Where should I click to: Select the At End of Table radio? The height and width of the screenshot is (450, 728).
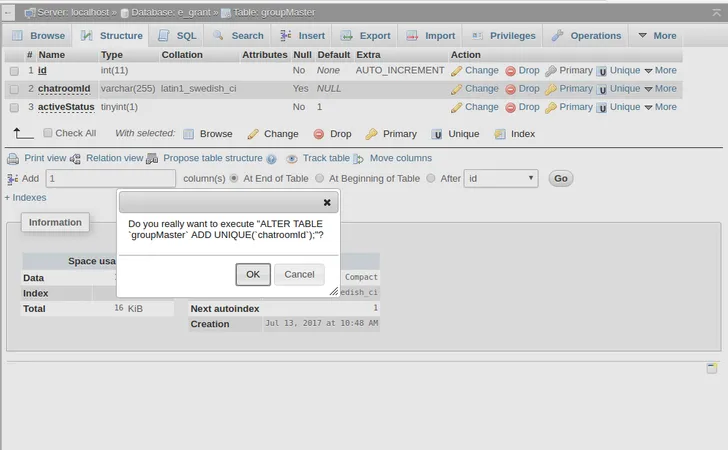tap(234, 178)
